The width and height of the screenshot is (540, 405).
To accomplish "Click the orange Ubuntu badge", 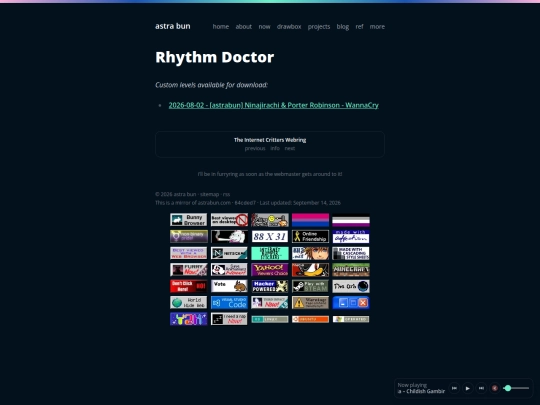I will (x=310, y=319).
